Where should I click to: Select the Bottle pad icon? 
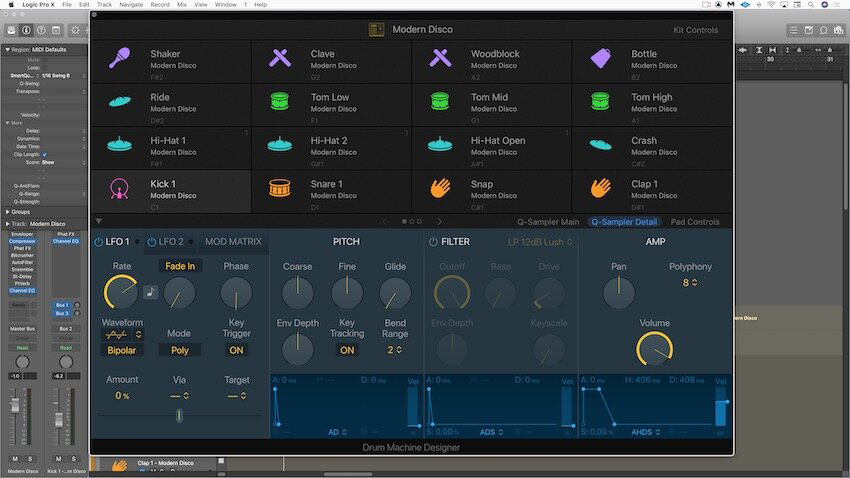601,58
